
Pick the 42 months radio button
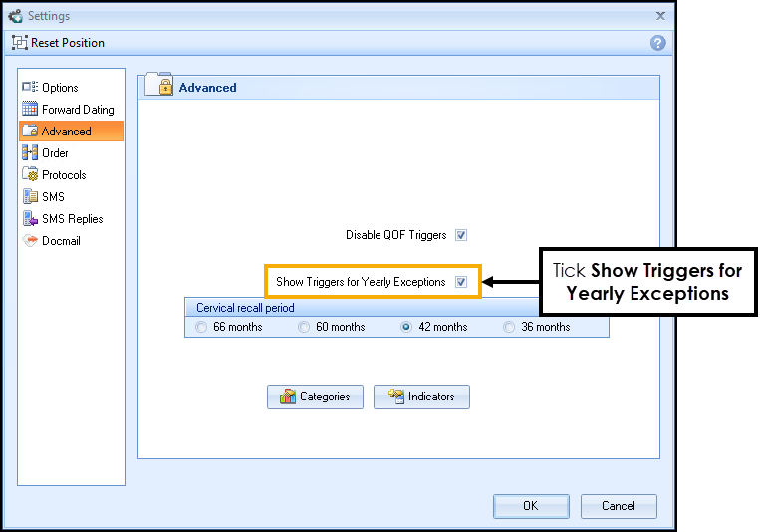(406, 327)
